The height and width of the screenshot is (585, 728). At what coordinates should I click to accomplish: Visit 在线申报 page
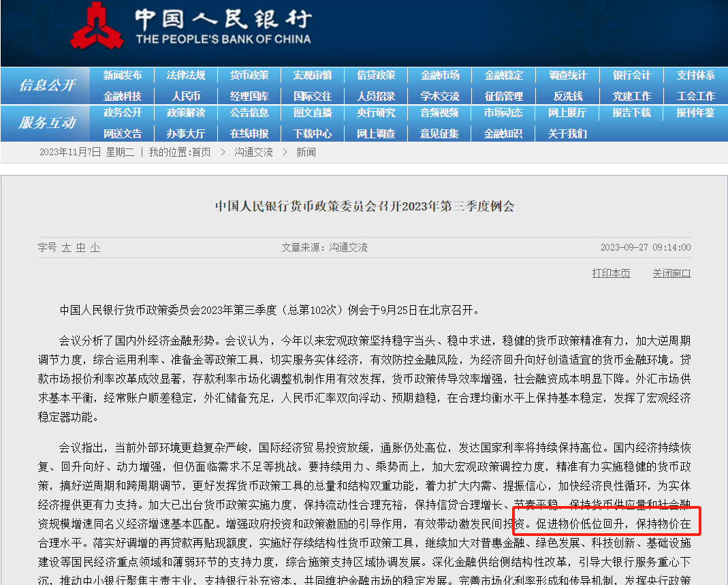click(x=249, y=133)
